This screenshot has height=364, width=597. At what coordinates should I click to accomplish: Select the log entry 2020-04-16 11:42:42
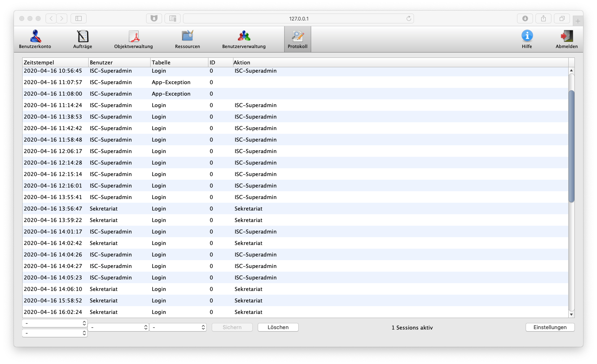[295, 128]
